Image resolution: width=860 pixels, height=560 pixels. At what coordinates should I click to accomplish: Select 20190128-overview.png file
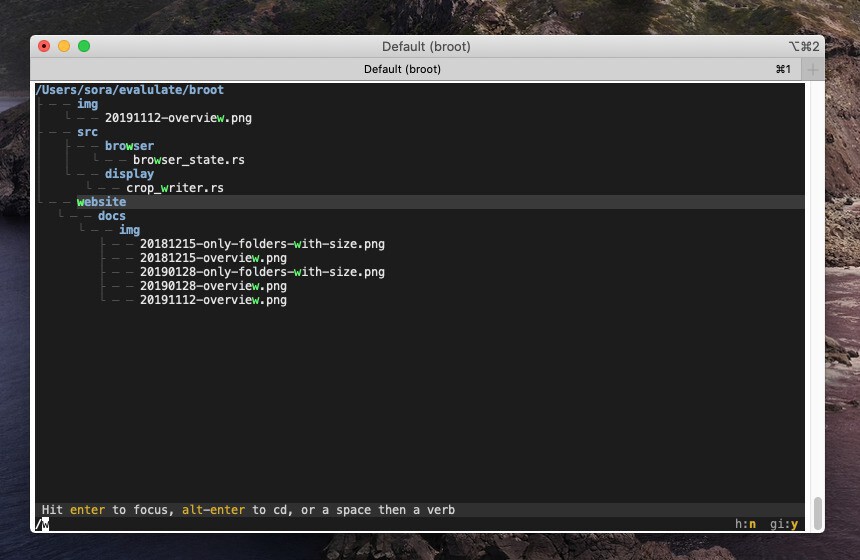coord(213,286)
